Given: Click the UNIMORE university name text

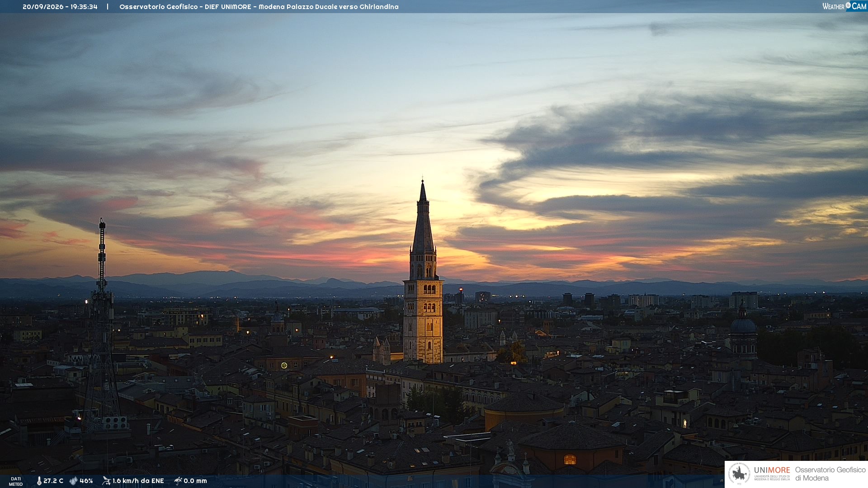Looking at the screenshot, I should click(x=772, y=470).
